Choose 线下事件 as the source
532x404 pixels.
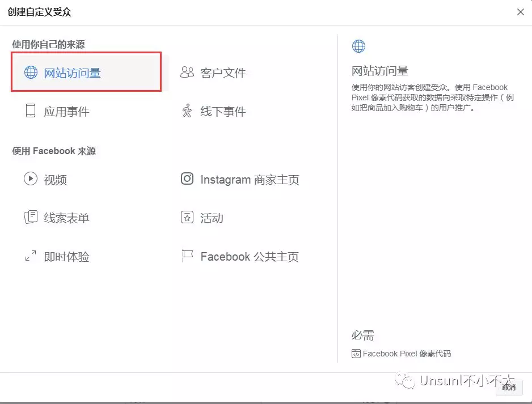(223, 112)
